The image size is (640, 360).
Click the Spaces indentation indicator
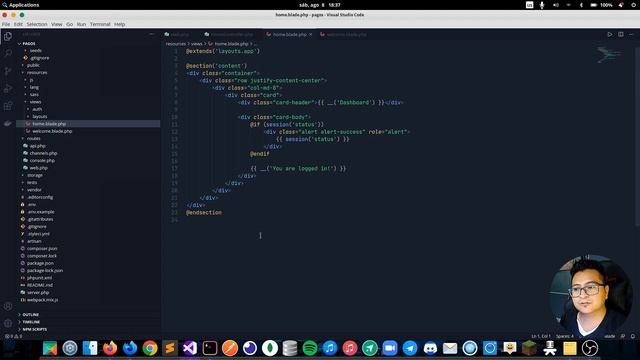tap(564, 336)
